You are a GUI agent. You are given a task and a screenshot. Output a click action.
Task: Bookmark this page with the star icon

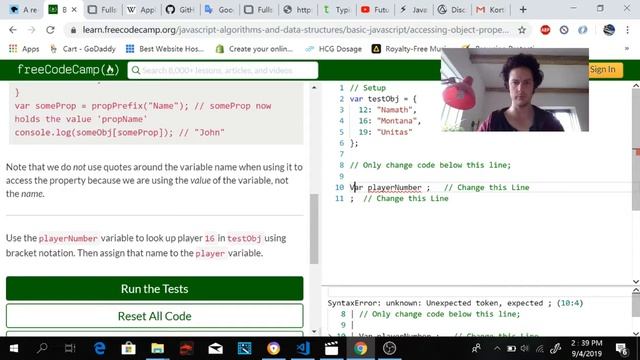click(522, 30)
